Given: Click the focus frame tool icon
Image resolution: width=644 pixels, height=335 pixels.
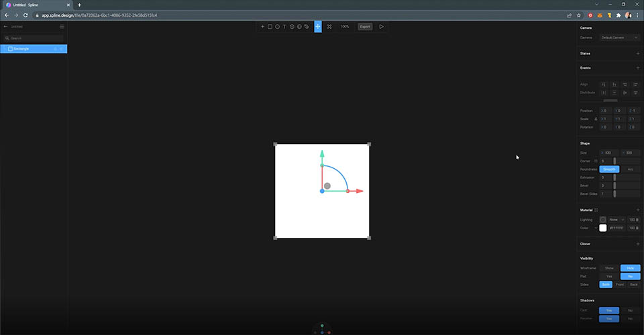Looking at the screenshot, I should pyautogui.click(x=329, y=27).
